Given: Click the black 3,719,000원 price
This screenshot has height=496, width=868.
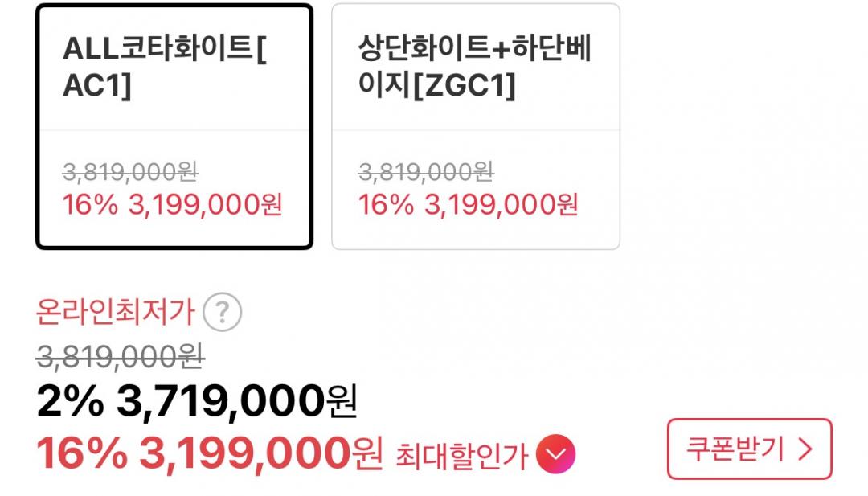Looking at the screenshot, I should 237,401.
